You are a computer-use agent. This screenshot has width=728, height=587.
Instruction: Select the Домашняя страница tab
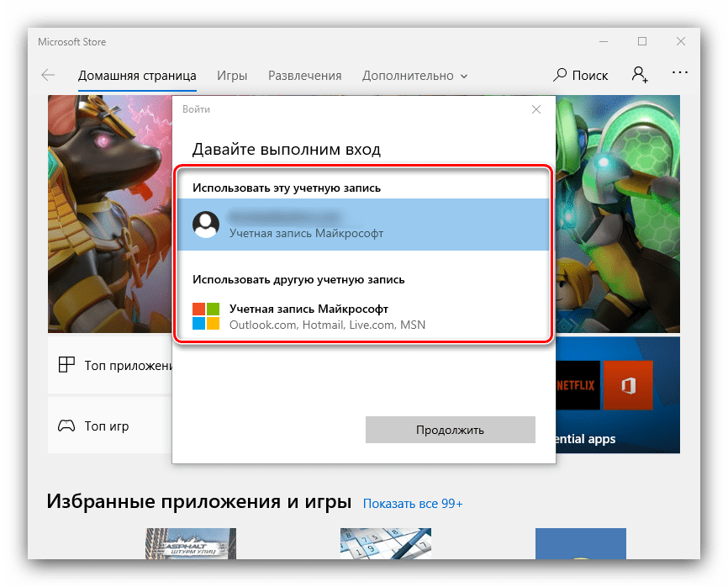pyautogui.click(x=137, y=75)
